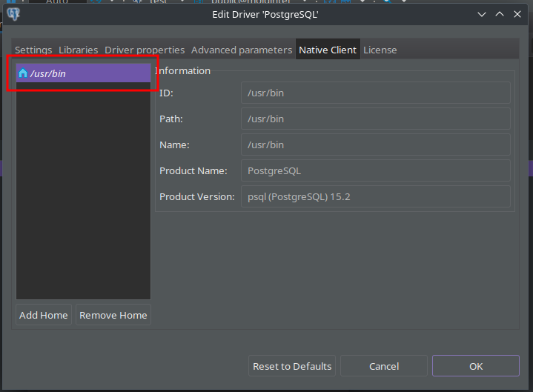Click the Product Name field showing PostgreSQL
Viewport: 533px width, 392px height.
(376, 170)
